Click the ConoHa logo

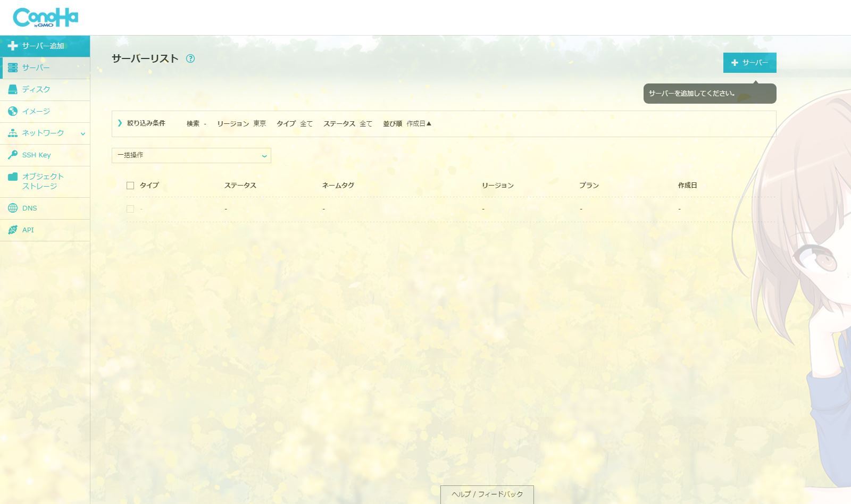(x=46, y=18)
